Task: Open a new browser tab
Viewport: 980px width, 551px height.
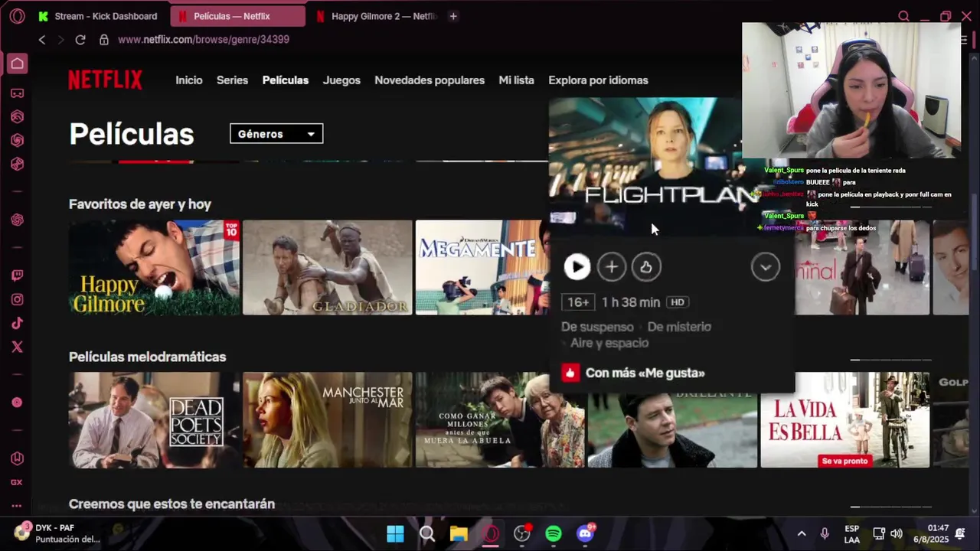Action: pyautogui.click(x=453, y=16)
